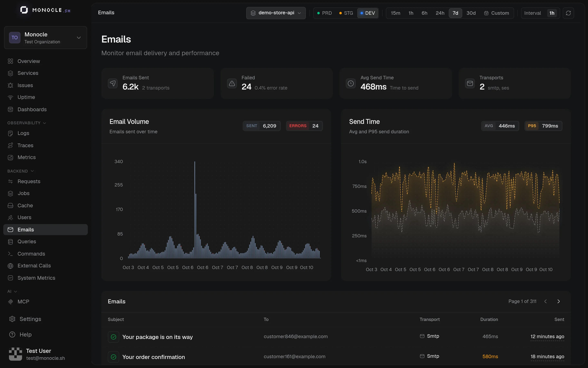Click the Avg Send Time clock icon
The image size is (588, 368).
(x=351, y=83)
